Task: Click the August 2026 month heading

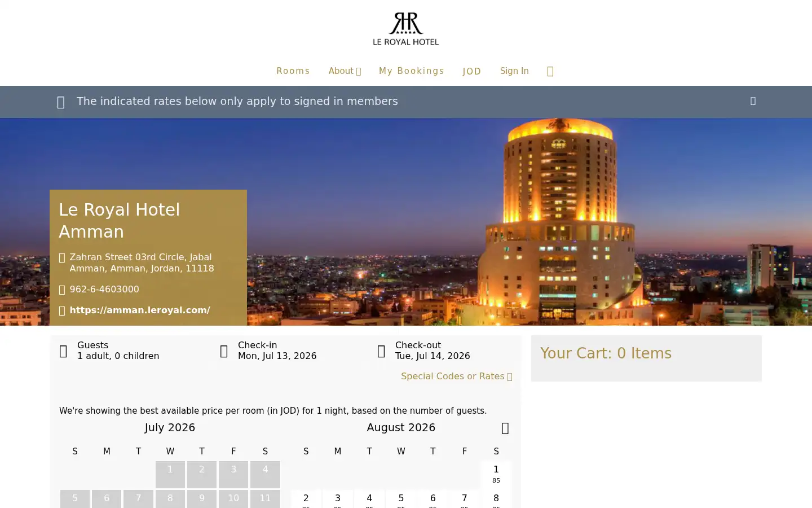Action: tap(401, 428)
